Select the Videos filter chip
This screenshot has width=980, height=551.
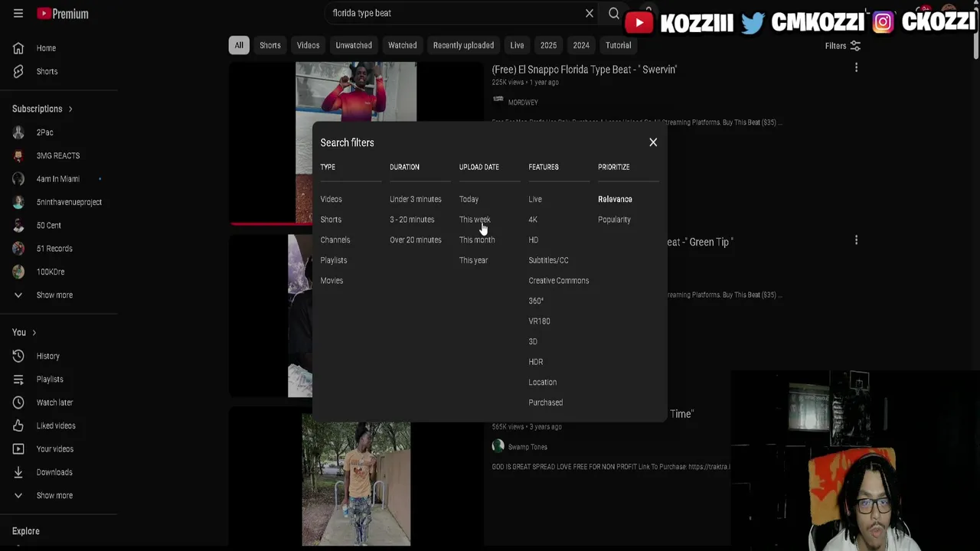pos(308,45)
